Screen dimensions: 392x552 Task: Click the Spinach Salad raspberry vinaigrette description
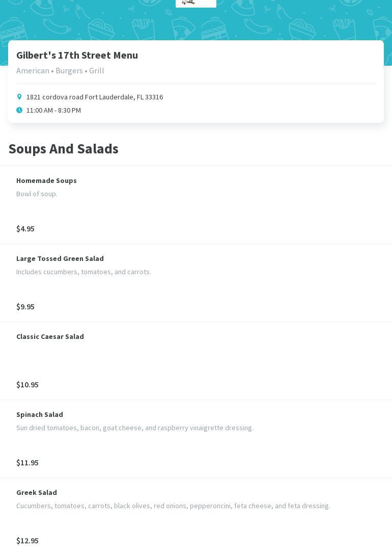pyautogui.click(x=135, y=428)
